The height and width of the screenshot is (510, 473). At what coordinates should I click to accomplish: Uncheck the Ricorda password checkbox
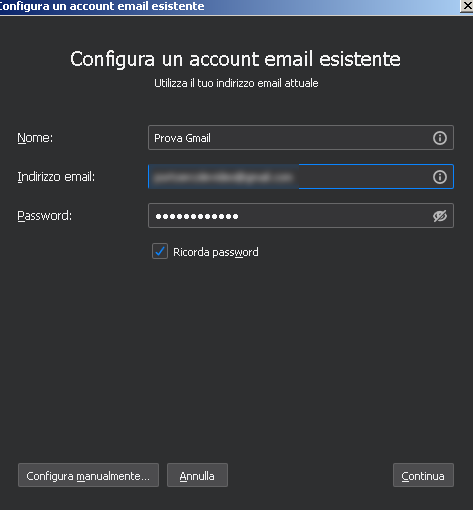160,251
